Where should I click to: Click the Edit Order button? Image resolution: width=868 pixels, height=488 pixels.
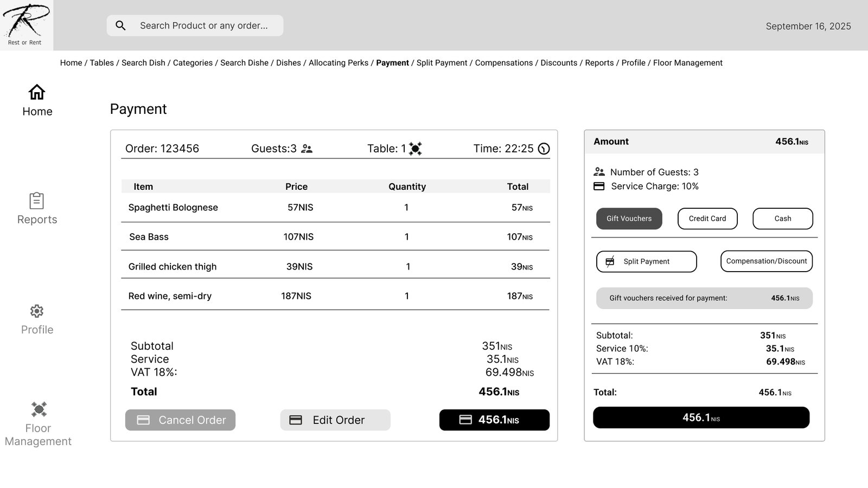[335, 420]
